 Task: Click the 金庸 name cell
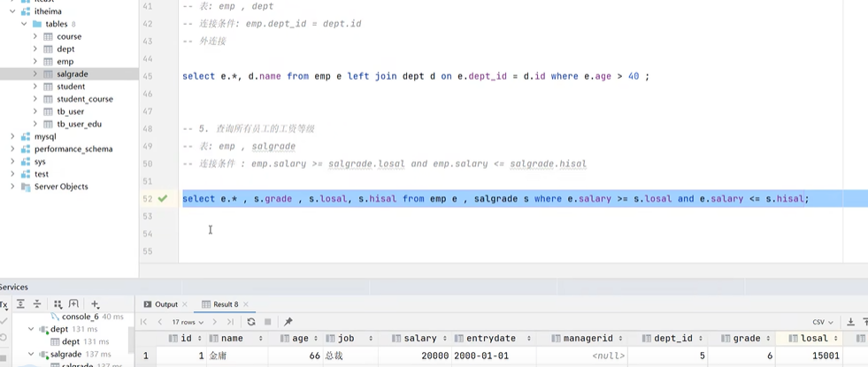tap(237, 356)
